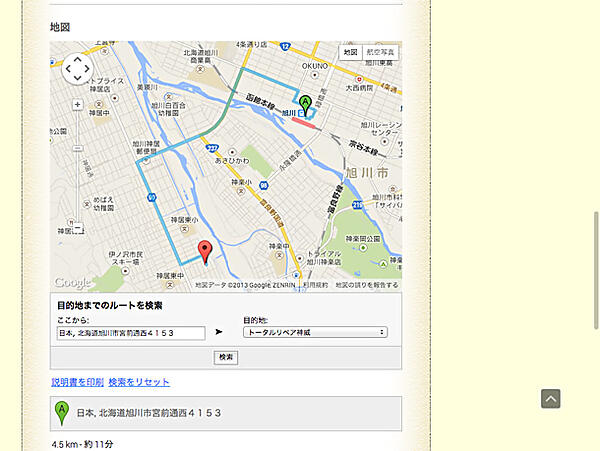Switch to the 地図 map view tab
The image size is (600, 451).
coord(351,52)
